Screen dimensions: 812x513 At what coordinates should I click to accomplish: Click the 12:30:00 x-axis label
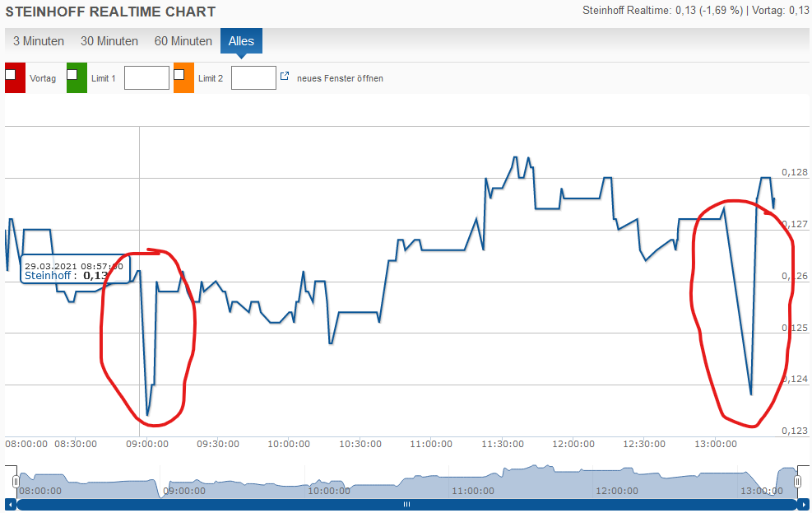[x=644, y=444]
